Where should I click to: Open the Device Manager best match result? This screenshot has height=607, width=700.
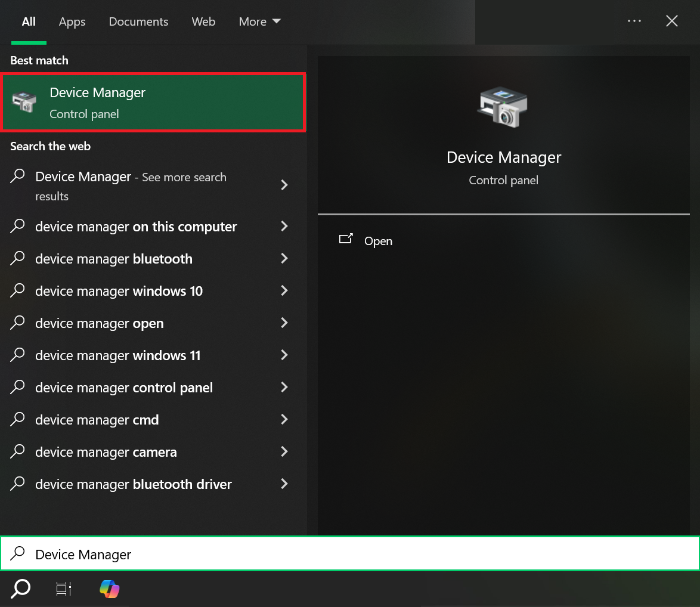pos(153,103)
